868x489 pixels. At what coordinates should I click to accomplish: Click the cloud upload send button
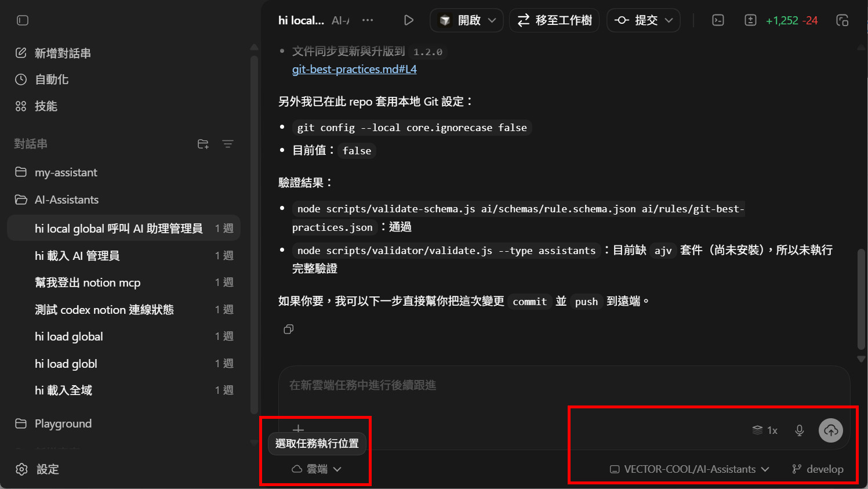coord(831,430)
